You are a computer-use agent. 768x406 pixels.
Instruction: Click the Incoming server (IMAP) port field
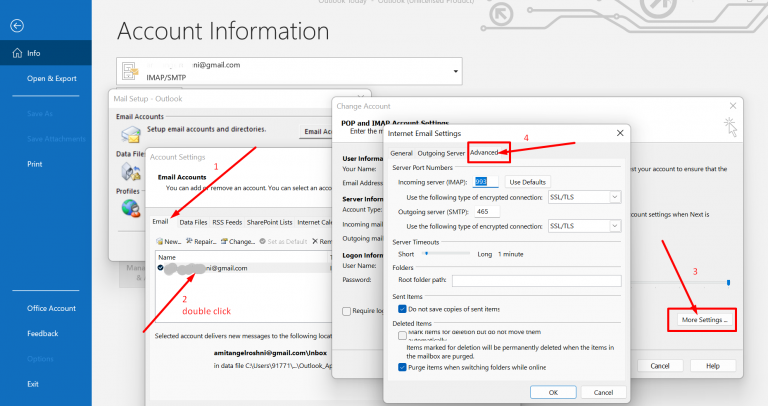[x=485, y=182]
